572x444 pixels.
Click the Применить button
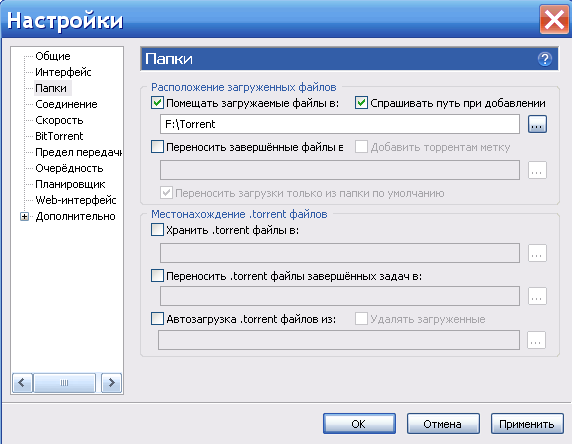pos(527,424)
